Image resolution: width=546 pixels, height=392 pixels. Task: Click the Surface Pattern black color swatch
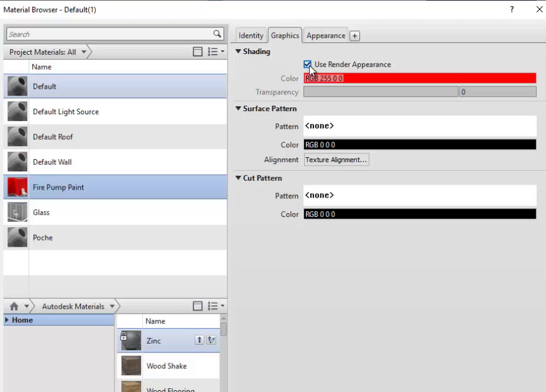[x=420, y=145]
